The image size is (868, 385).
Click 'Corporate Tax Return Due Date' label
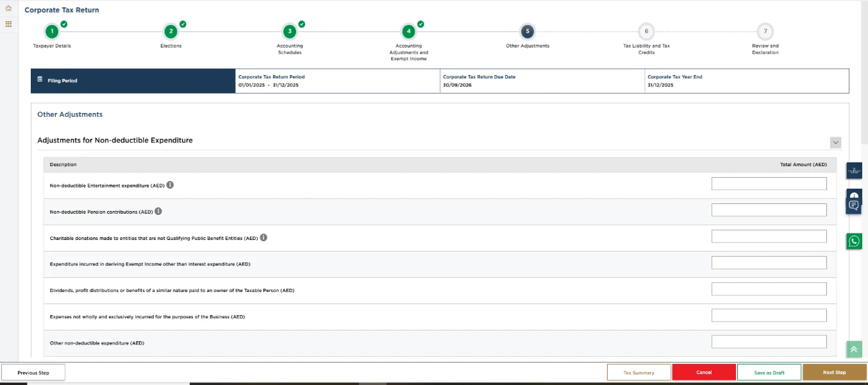pos(479,77)
